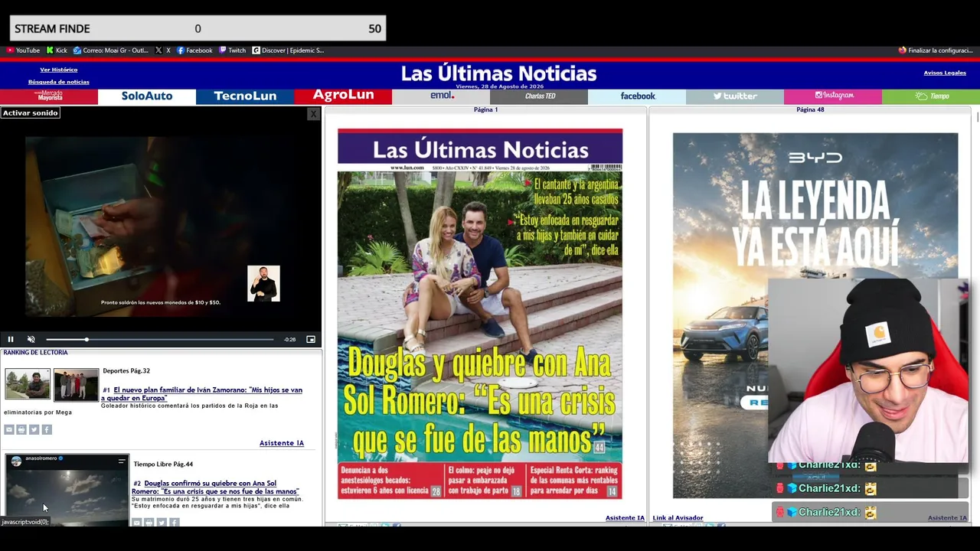Open Iván Zamorano portrait thumbnail

coord(28,384)
